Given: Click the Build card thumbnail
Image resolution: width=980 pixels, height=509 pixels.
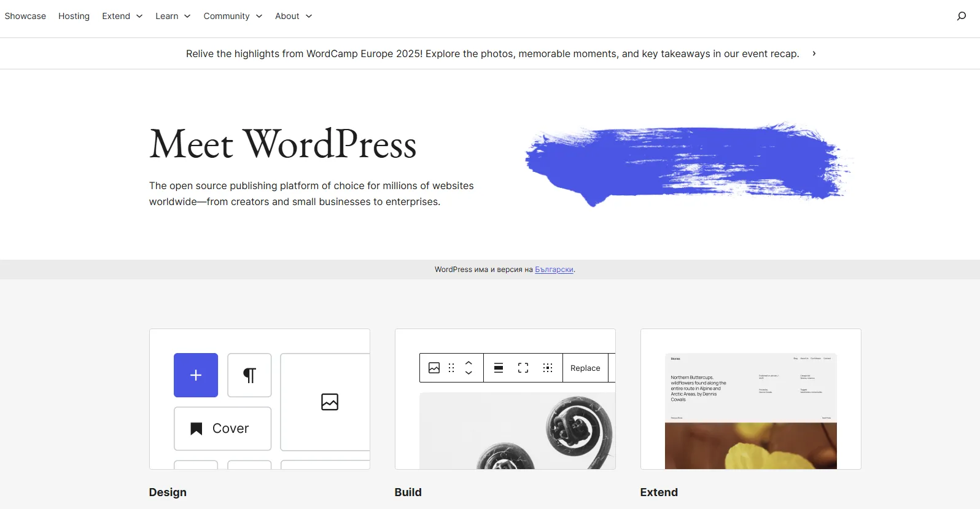Looking at the screenshot, I should click(505, 399).
